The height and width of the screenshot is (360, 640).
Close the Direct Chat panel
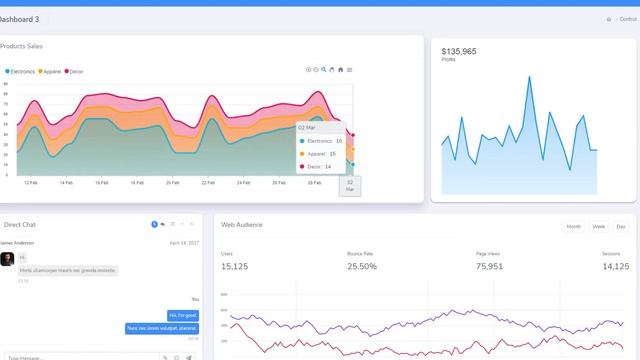pyautogui.click(x=192, y=224)
